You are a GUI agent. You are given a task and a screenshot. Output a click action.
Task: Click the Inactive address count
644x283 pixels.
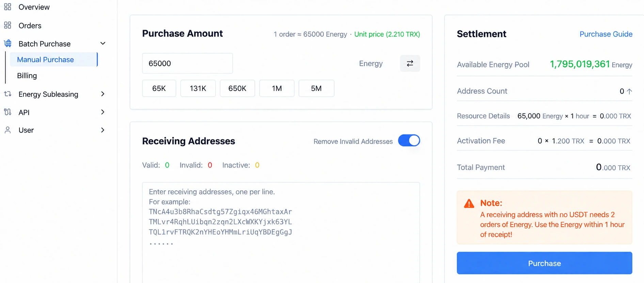[257, 165]
